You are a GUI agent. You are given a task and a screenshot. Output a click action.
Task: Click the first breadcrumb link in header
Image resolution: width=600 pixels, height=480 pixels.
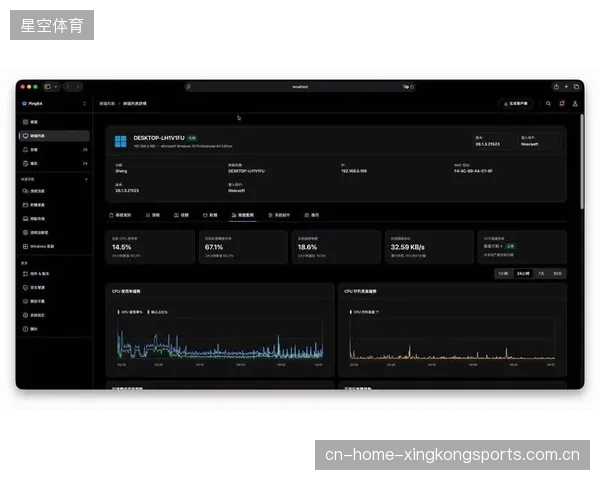point(107,103)
